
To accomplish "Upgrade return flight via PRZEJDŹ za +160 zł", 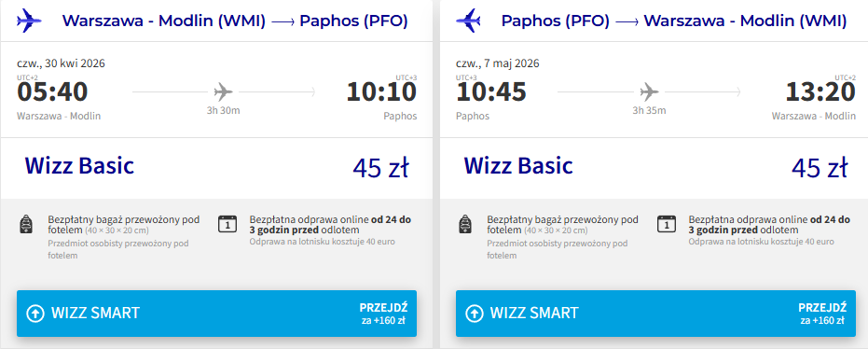I will pyautogui.click(x=822, y=314).
